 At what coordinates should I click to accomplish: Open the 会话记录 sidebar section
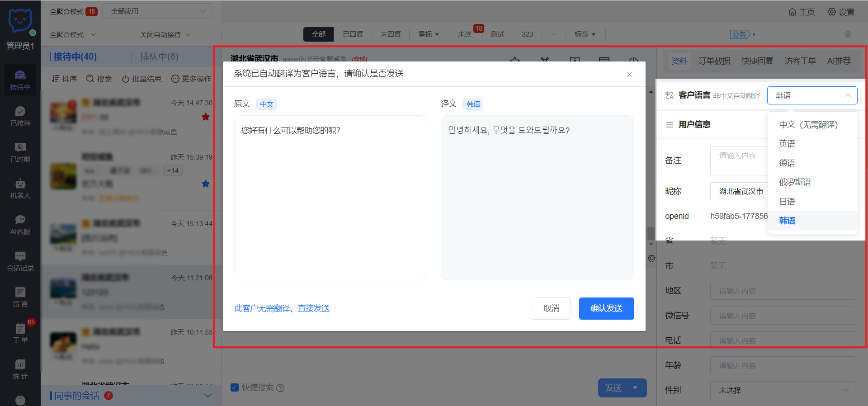[20, 261]
